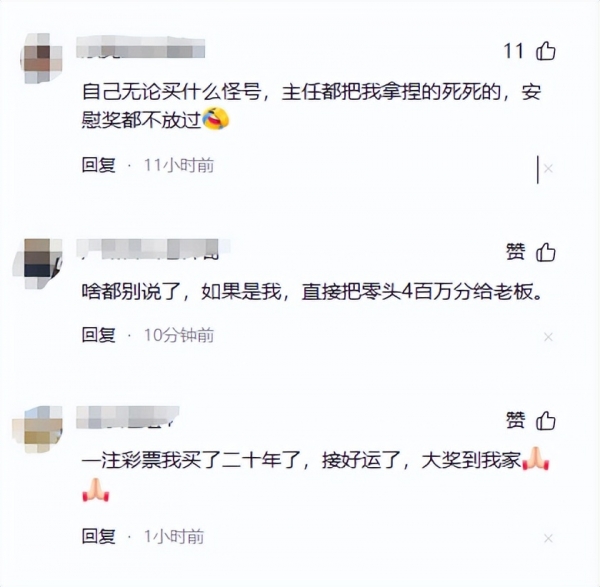Screen dimensions: 600x587
Task: Click the 赞 label on third comment
Action: (515, 421)
